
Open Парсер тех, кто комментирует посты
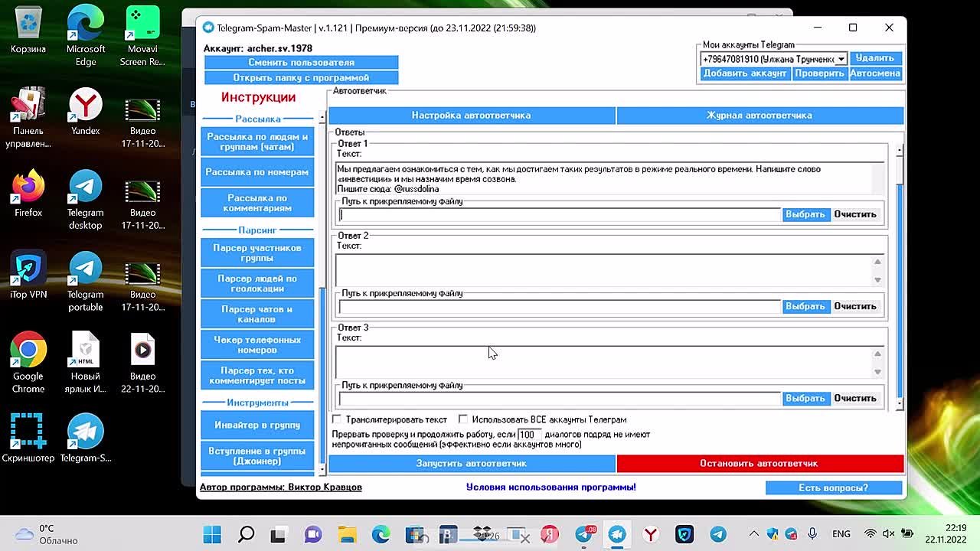pyautogui.click(x=257, y=375)
